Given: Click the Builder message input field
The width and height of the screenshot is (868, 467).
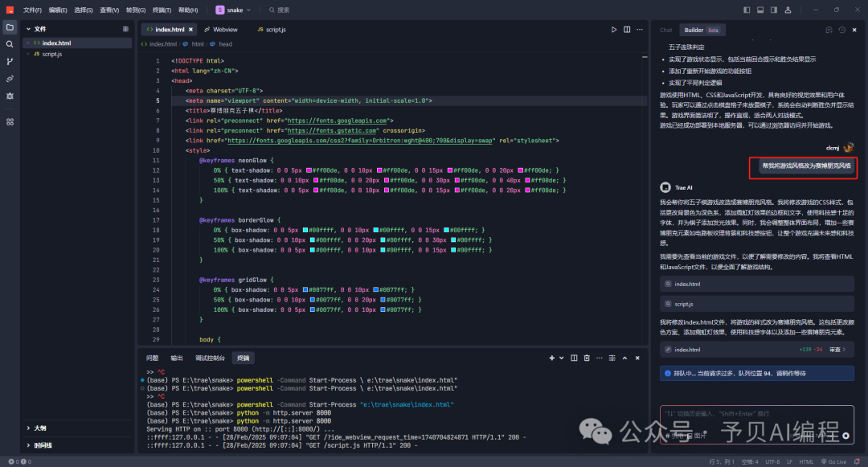Looking at the screenshot, I should (755, 414).
